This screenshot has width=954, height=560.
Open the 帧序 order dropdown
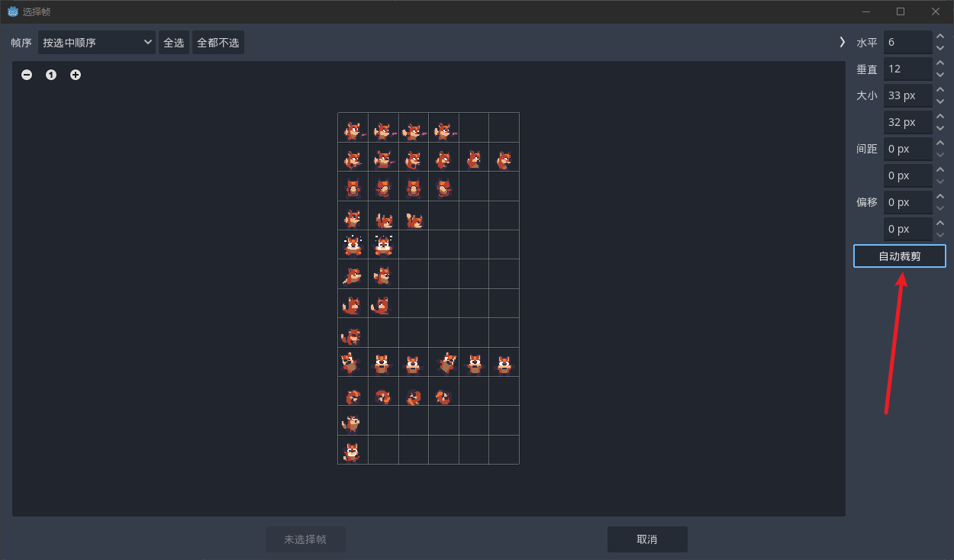[97, 43]
